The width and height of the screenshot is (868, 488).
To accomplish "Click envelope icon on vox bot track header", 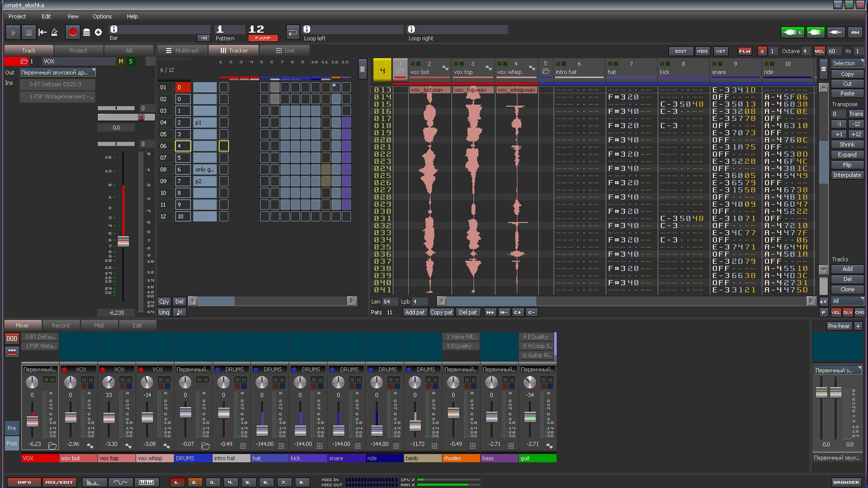I will click(445, 68).
